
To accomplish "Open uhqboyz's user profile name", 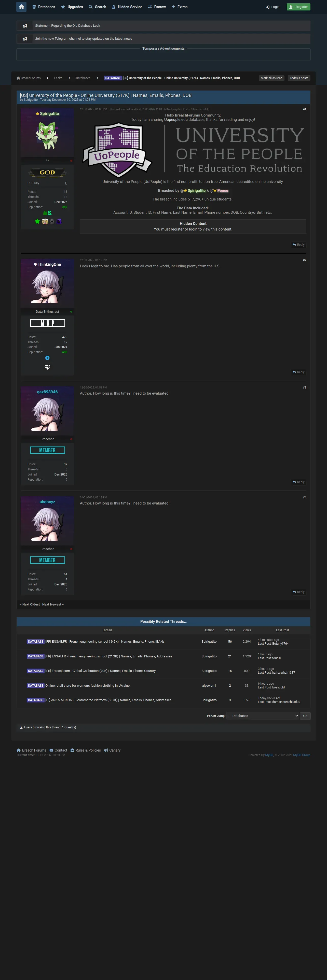I will (47, 502).
